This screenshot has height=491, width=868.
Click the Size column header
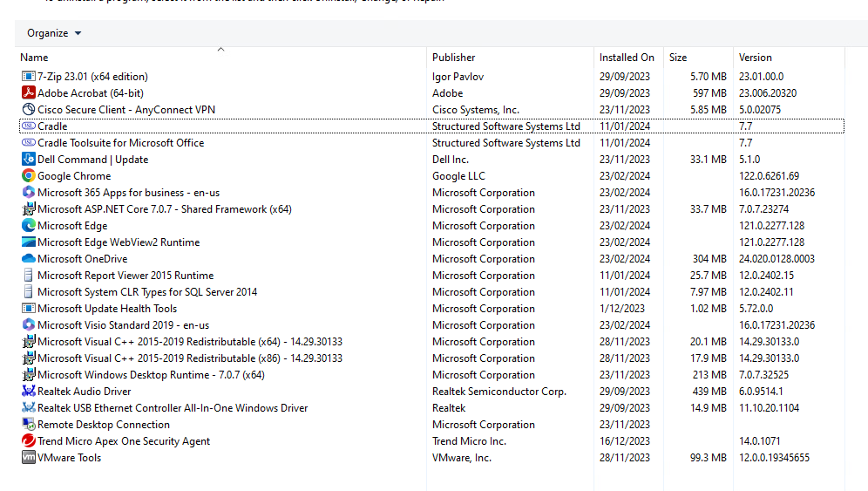click(678, 58)
